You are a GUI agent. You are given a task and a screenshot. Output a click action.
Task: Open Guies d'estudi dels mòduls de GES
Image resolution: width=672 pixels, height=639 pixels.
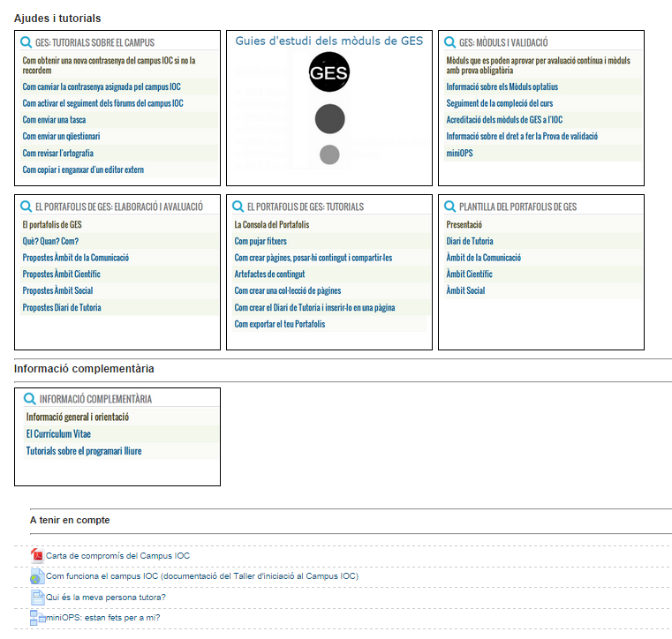click(x=328, y=41)
